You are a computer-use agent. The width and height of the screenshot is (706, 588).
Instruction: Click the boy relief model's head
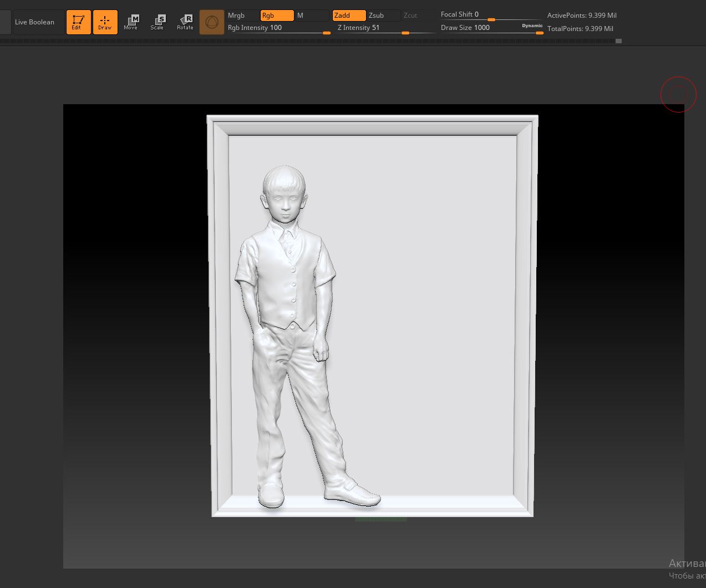[x=284, y=194]
